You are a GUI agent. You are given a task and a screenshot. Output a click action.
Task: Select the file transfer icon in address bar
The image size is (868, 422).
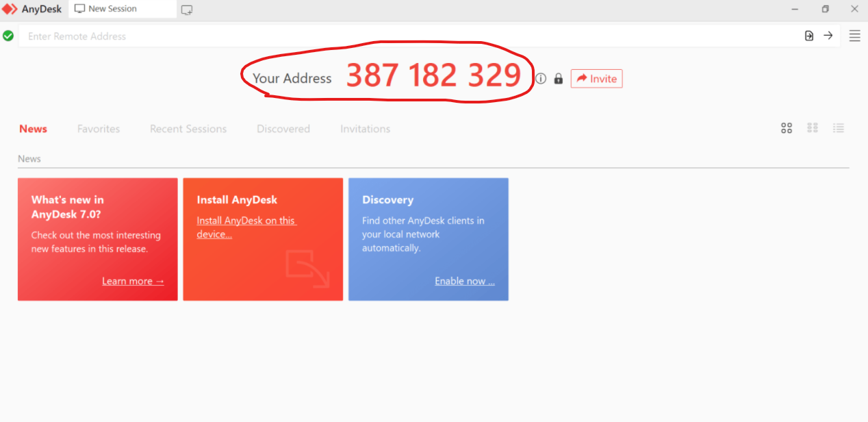808,35
